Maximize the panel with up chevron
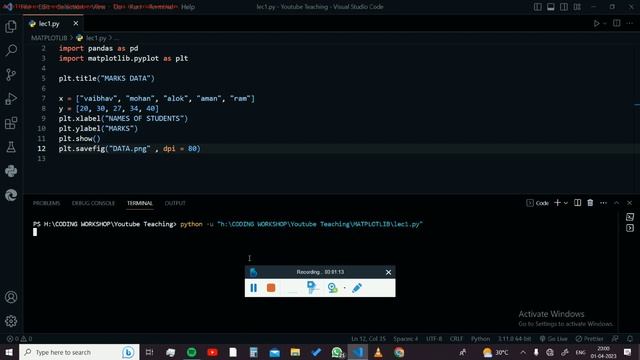 pyautogui.click(x=616, y=203)
